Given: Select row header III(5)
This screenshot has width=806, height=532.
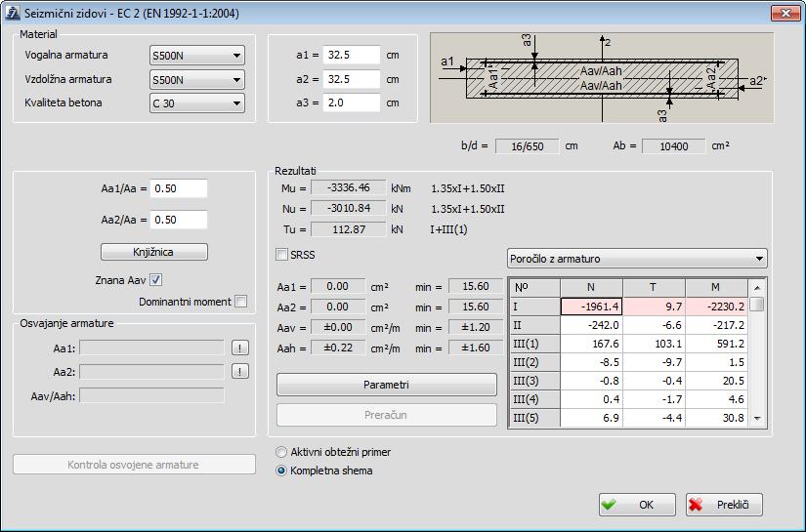Looking at the screenshot, I should [x=534, y=418].
